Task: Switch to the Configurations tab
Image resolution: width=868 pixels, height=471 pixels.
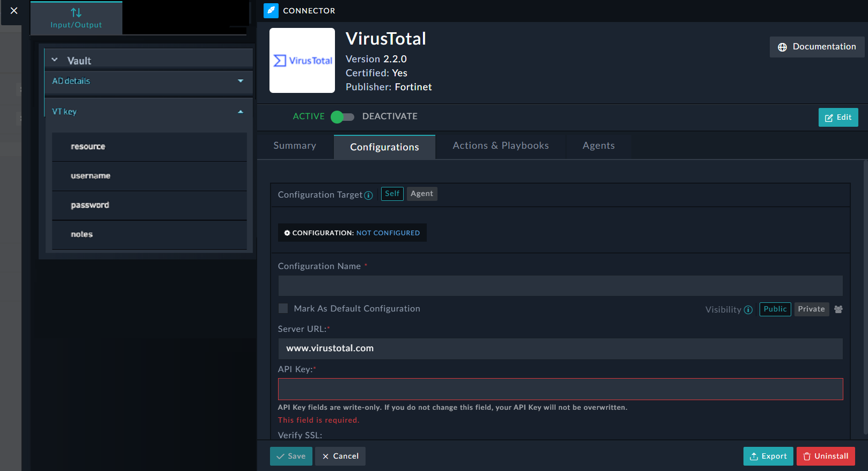Action: (x=384, y=147)
